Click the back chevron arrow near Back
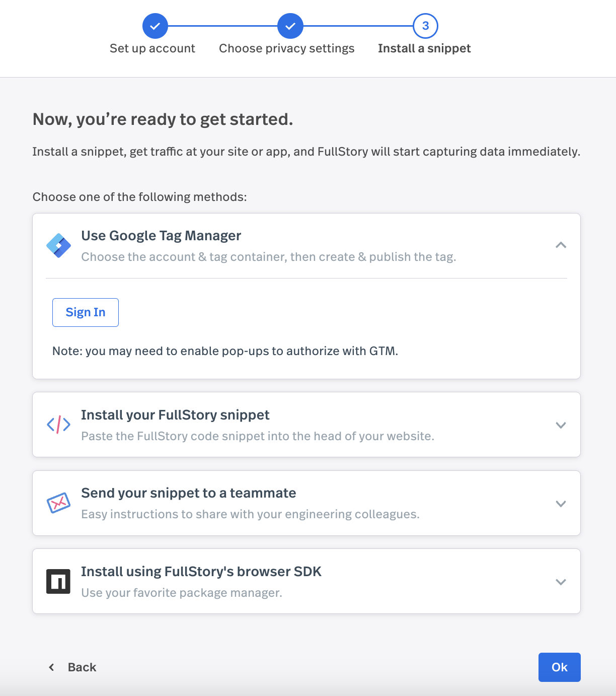616x696 pixels. [x=51, y=667]
